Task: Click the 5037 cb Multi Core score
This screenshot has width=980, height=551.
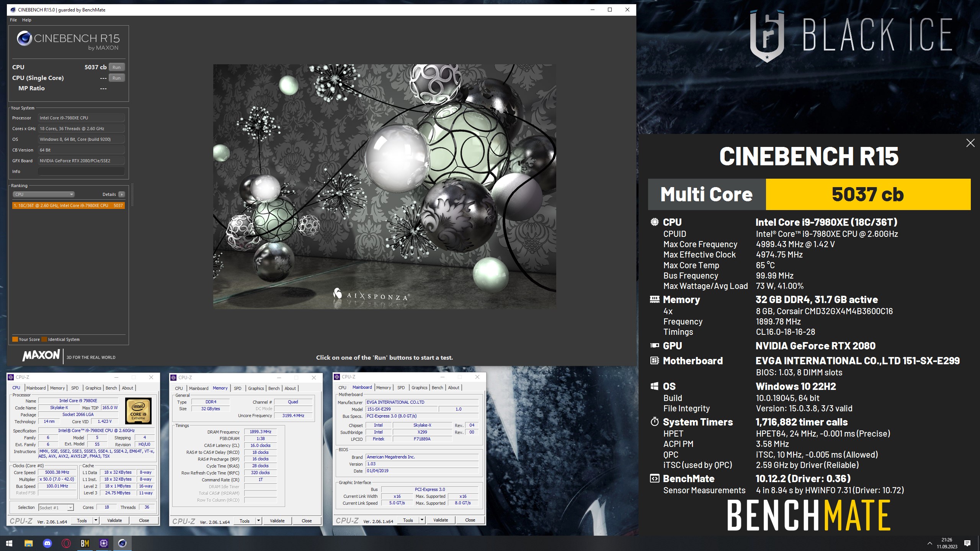Action: pyautogui.click(x=868, y=194)
